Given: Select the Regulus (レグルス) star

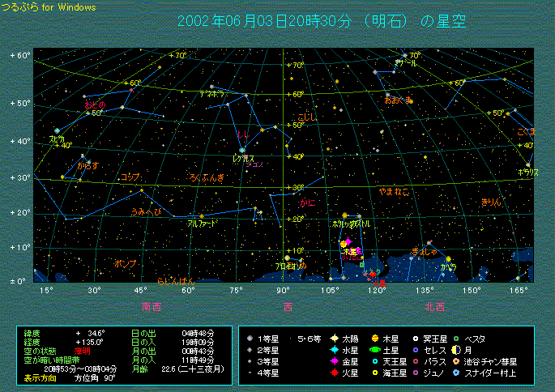Looking at the screenshot, I should click(241, 150).
